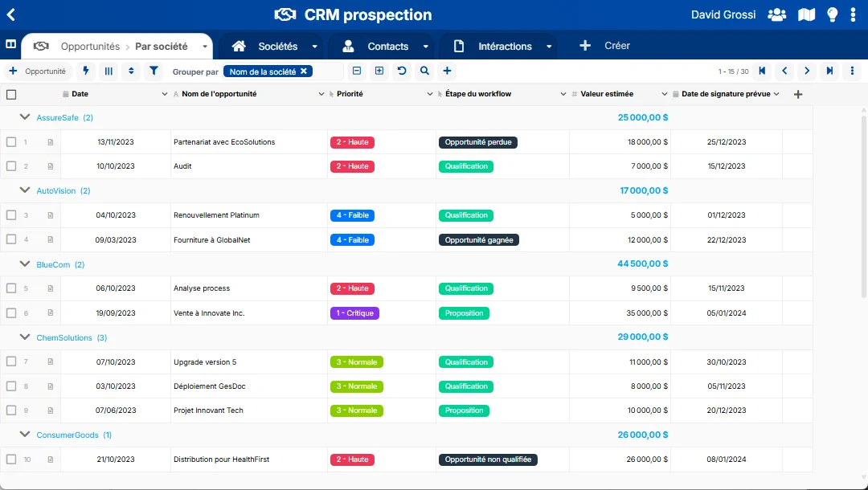
Task: Open the search magnifier icon
Action: click(x=424, y=71)
